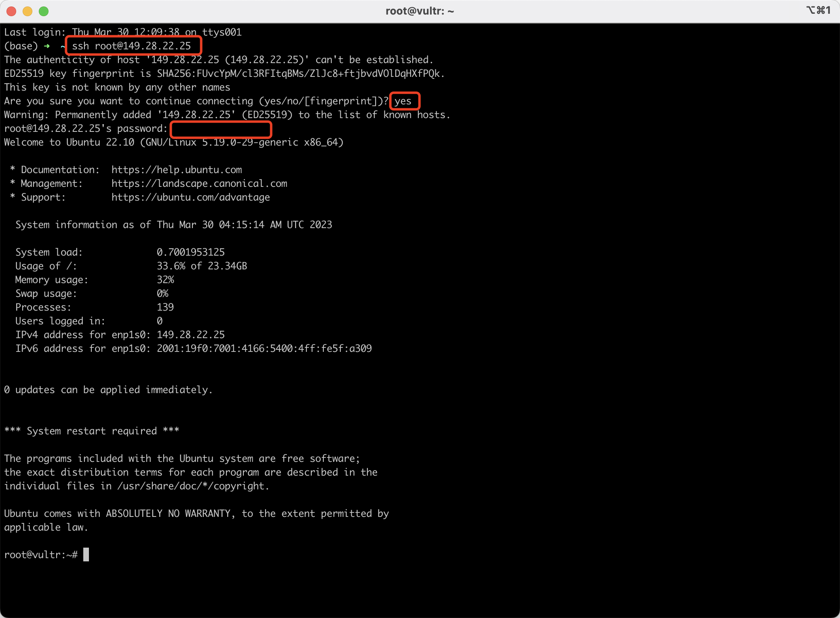Open the https://ubuntu.com/advantage link
The width and height of the screenshot is (840, 618).
(x=191, y=197)
